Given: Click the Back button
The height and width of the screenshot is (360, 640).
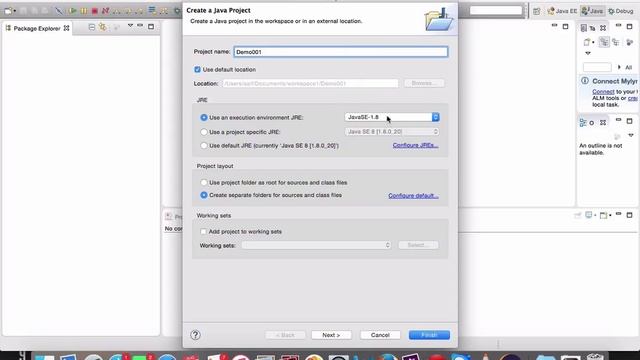Looking at the screenshot, I should point(285,335).
